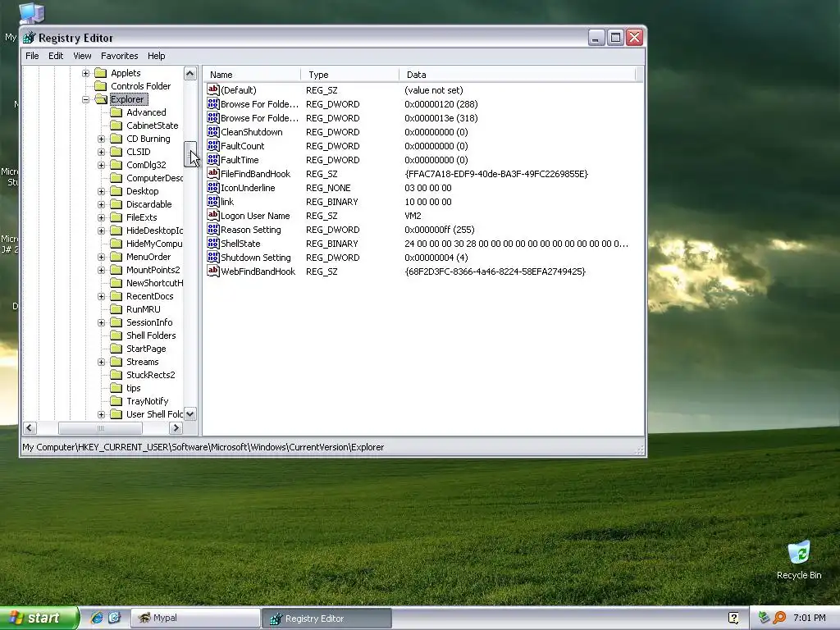
Task: Click the WebFindBandHook string icon
Action: (x=213, y=271)
